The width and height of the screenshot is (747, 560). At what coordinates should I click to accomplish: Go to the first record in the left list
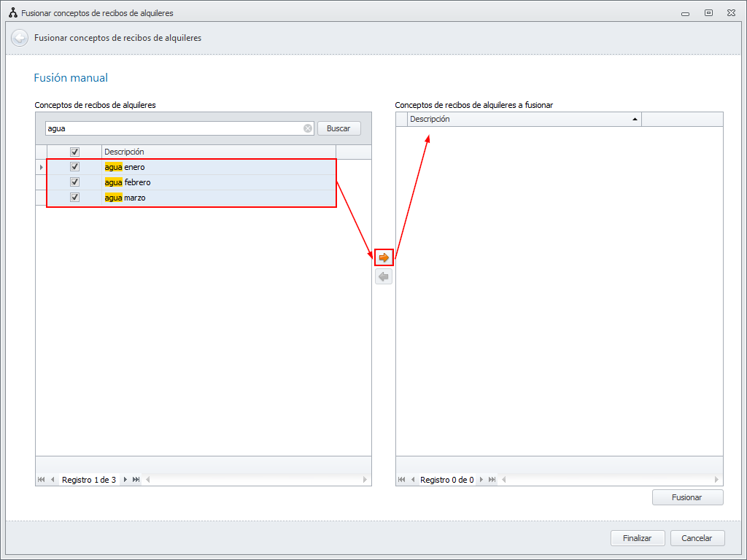tap(42, 480)
